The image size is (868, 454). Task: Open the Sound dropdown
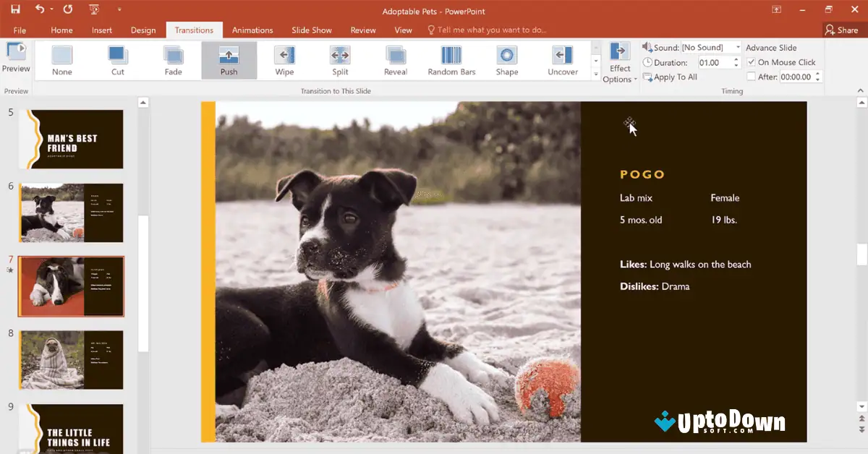coord(739,47)
